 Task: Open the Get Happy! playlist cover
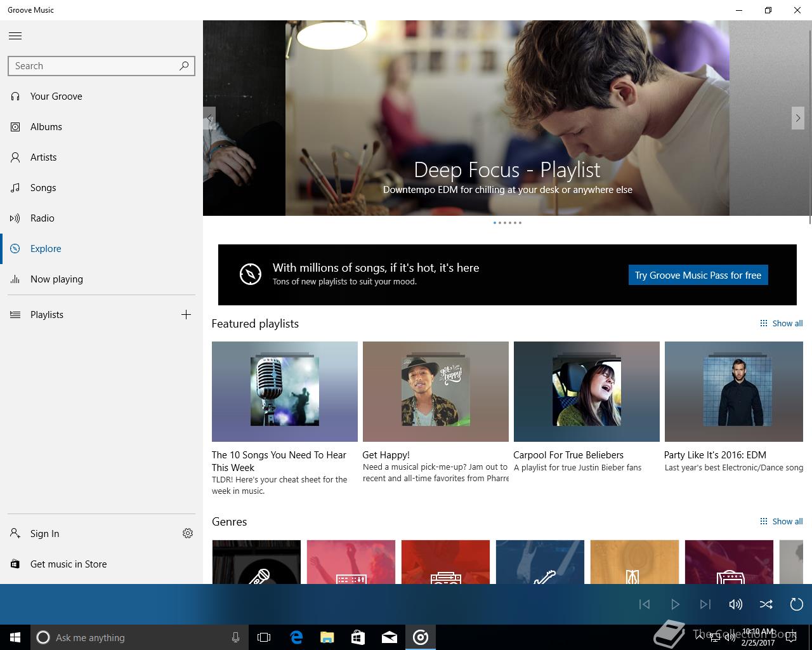[436, 392]
